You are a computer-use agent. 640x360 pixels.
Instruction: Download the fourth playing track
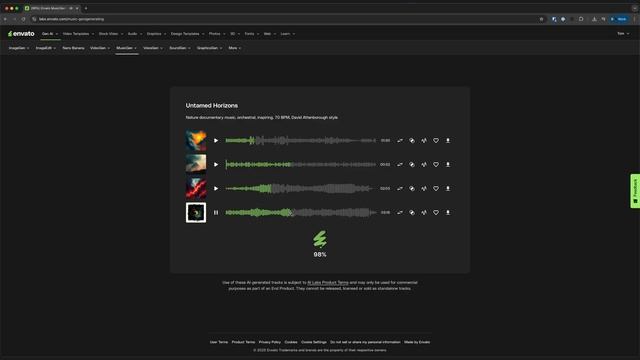click(448, 213)
